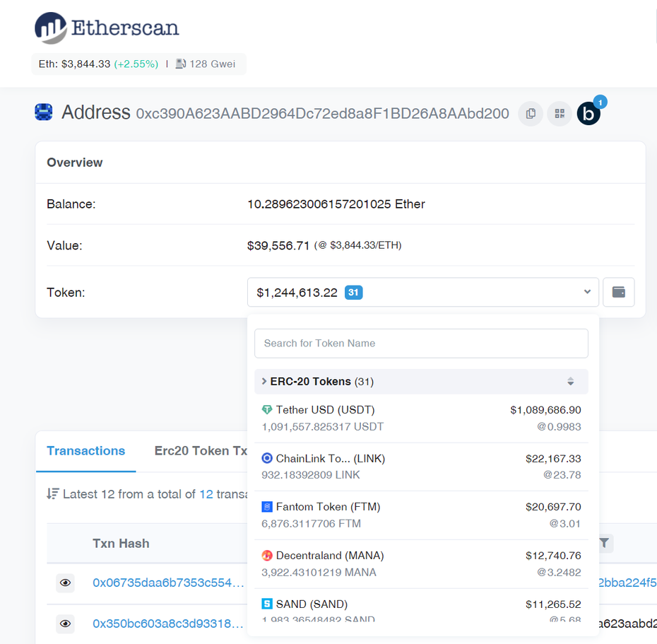Image resolution: width=657 pixels, height=644 pixels.
Task: Click the sort icon beside Latest 12
Action: [53, 494]
